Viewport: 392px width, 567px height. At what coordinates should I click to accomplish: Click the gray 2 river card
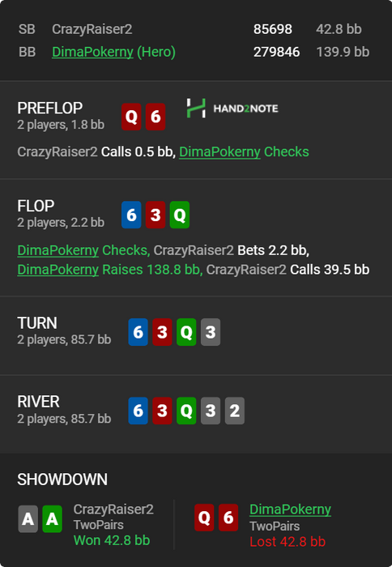235,411
